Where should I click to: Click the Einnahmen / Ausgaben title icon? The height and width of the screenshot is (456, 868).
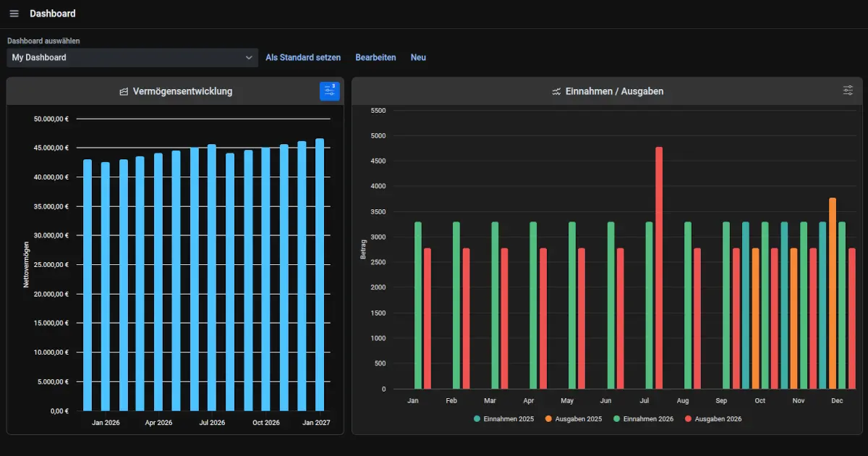coord(556,92)
